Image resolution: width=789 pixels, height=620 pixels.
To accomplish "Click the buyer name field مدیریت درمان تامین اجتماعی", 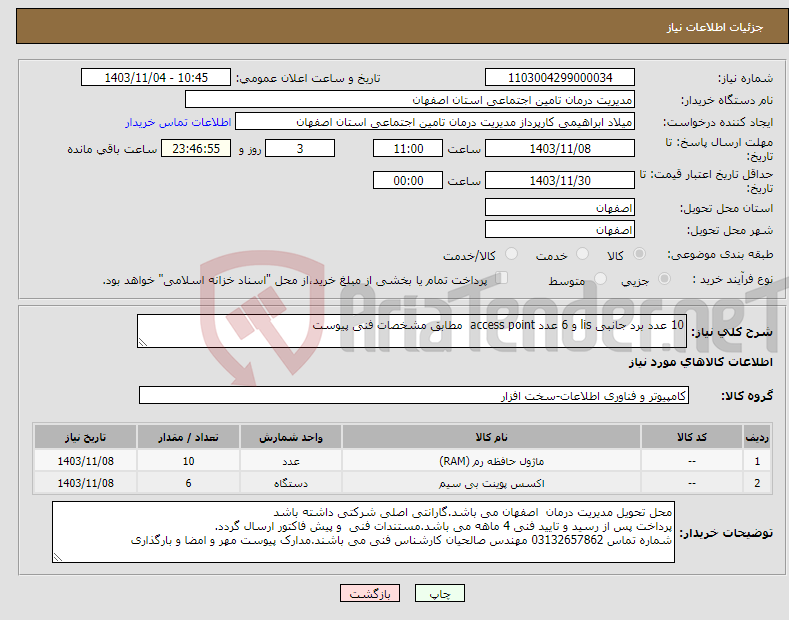I will click(410, 100).
